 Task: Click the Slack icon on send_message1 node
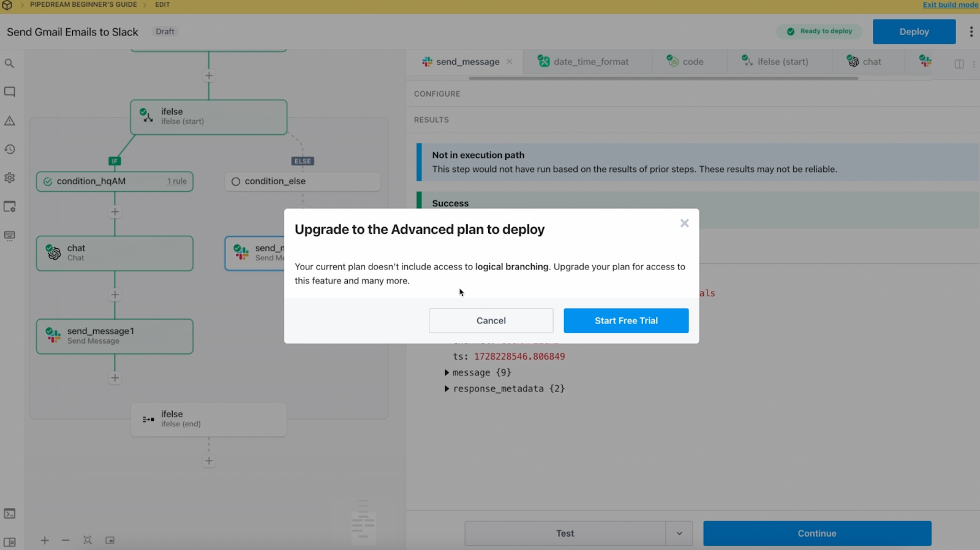[53, 335]
